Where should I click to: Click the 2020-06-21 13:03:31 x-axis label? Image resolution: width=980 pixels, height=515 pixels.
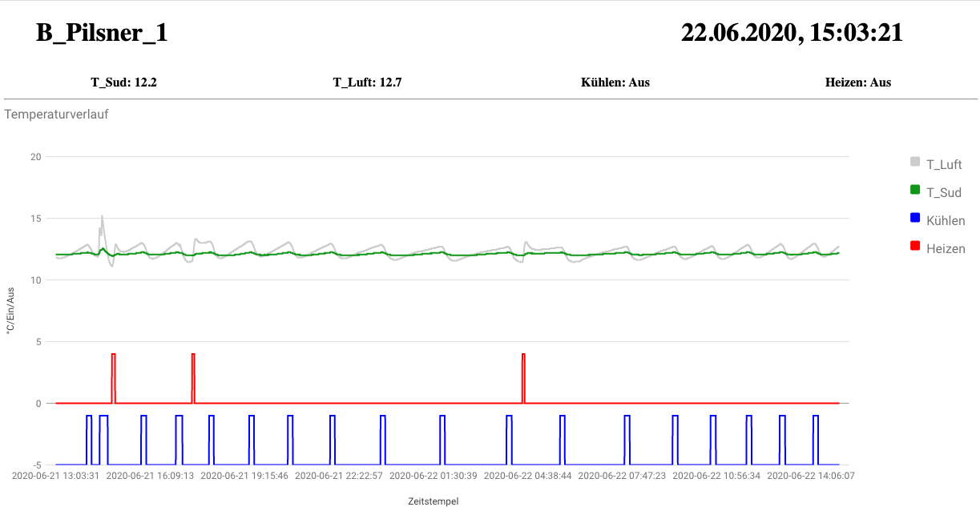click(56, 475)
